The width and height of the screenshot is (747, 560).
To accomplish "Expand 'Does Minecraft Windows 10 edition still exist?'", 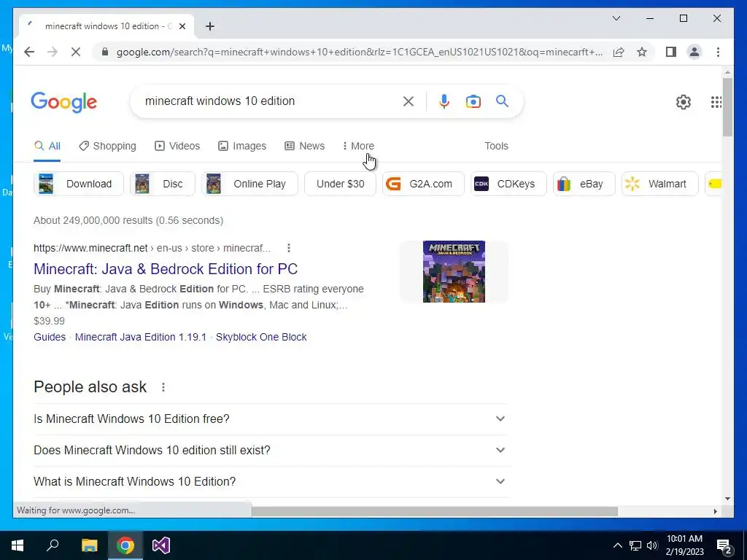I will (270, 451).
